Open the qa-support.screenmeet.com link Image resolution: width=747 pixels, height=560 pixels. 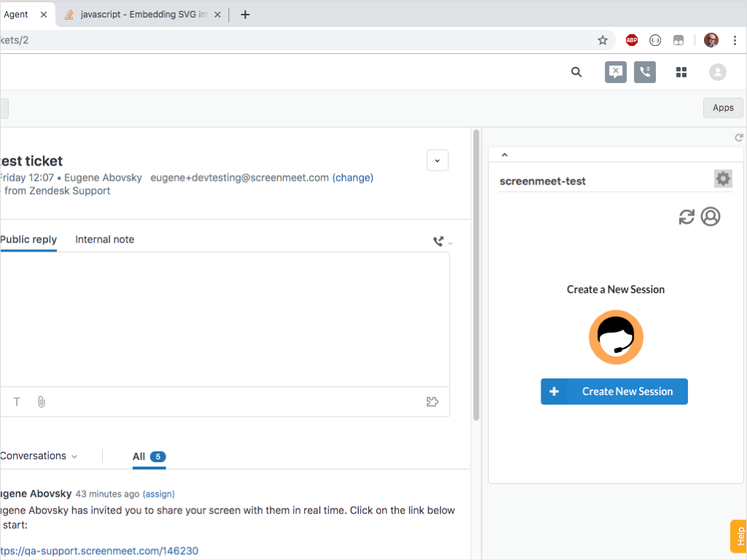(98, 551)
